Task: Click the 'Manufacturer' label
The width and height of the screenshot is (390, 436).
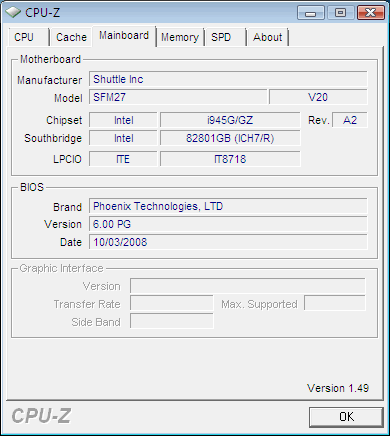Action: click(x=50, y=80)
